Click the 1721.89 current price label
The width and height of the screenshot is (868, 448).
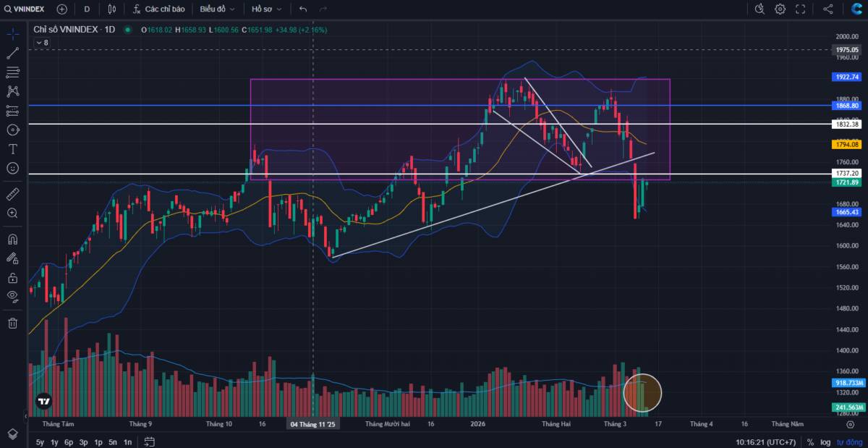(846, 182)
